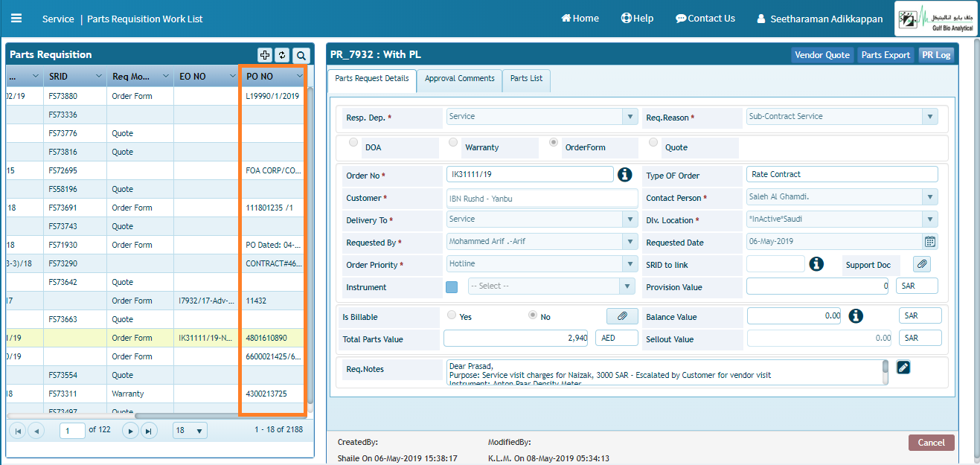Expand the Requested By dropdown

630,242
